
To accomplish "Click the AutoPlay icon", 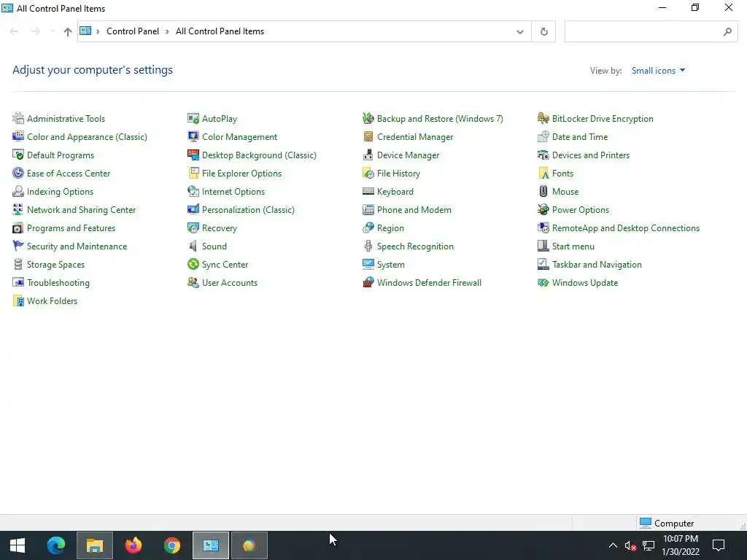I will pos(193,118).
